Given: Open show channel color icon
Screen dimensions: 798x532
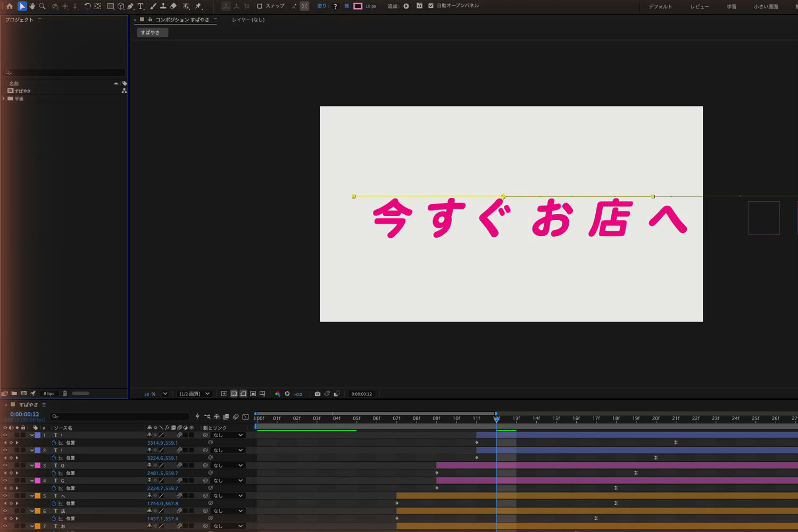Looking at the screenshot, I should (277, 394).
